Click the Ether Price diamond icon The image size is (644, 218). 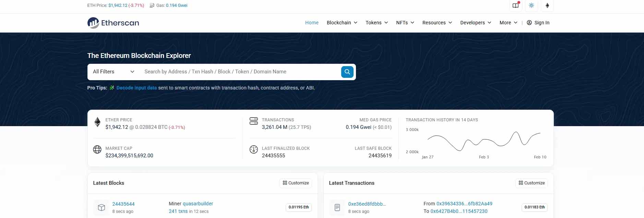(97, 122)
